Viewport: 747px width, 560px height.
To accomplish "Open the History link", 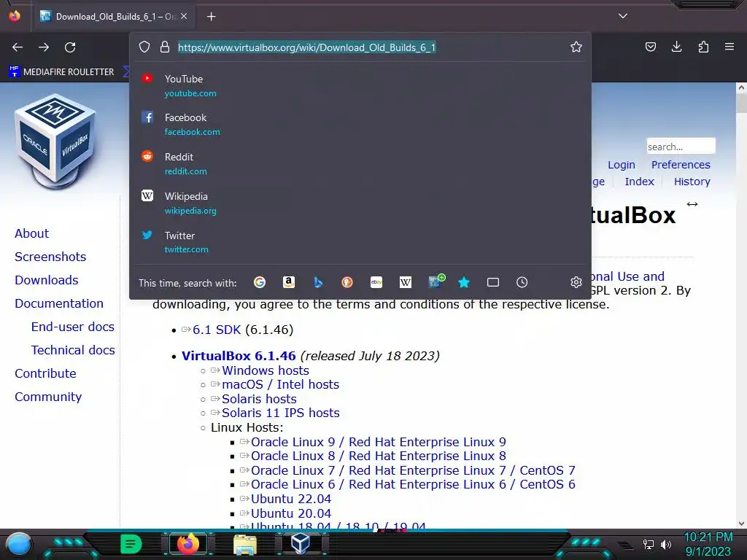I will pos(692,182).
